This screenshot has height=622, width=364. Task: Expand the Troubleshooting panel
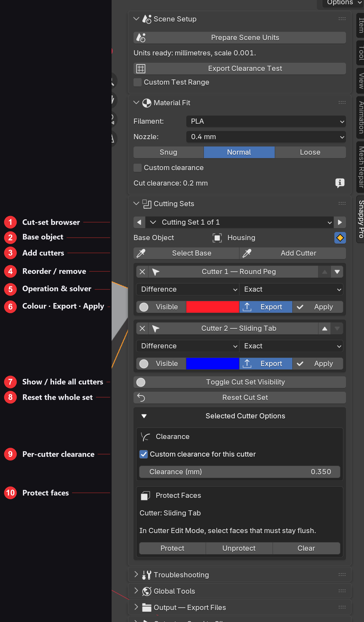coord(136,575)
